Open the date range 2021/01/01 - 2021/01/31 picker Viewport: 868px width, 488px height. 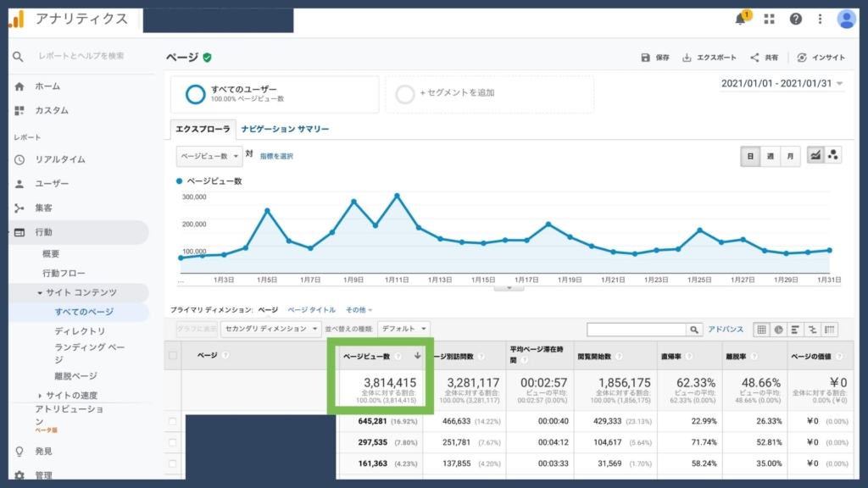782,84
